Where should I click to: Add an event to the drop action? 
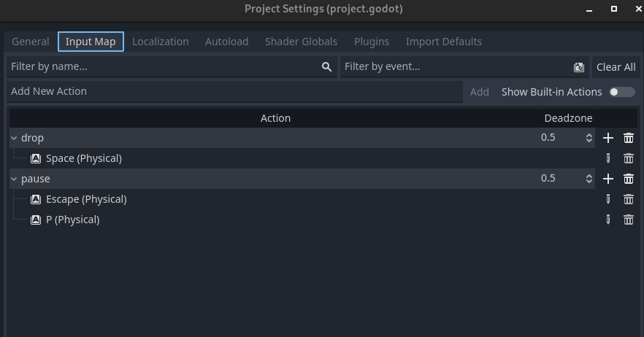(607, 138)
